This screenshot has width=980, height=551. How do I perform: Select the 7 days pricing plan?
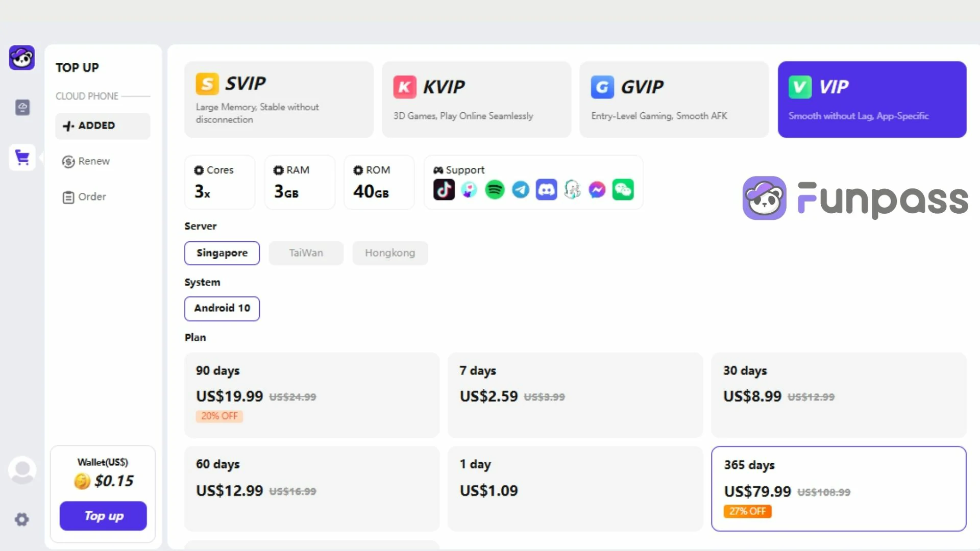click(x=575, y=393)
